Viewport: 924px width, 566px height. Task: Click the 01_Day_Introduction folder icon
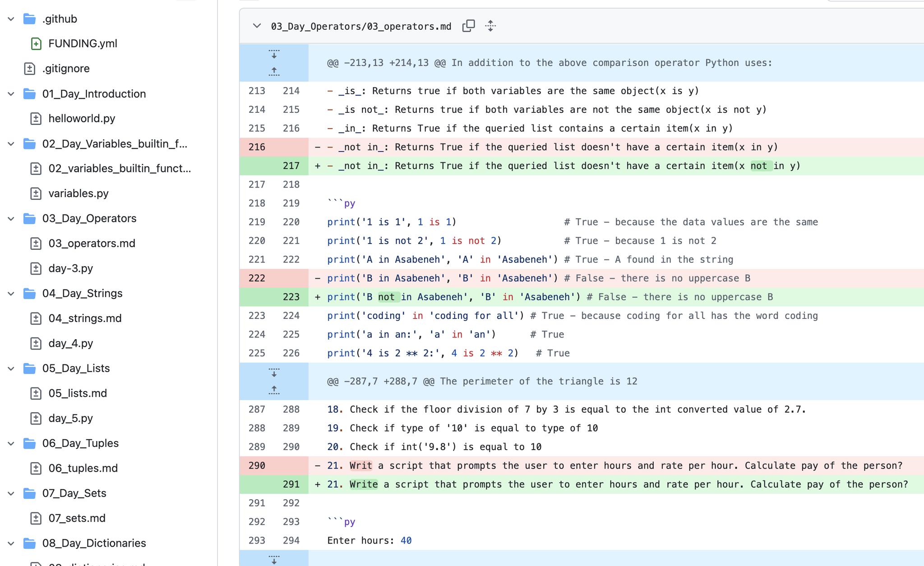point(30,94)
